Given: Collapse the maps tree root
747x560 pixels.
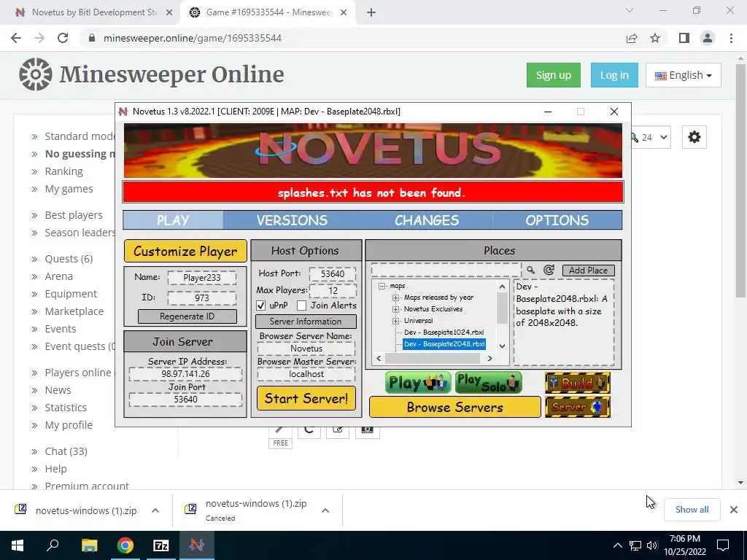Looking at the screenshot, I should [x=382, y=286].
